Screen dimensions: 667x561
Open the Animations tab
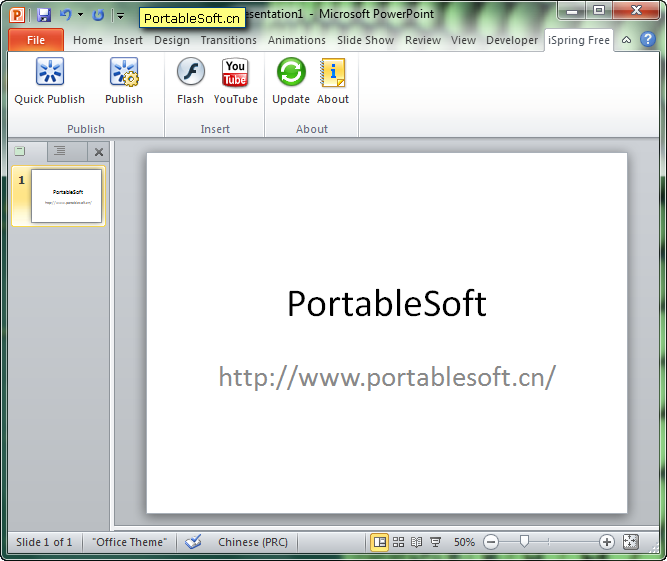[x=297, y=40]
